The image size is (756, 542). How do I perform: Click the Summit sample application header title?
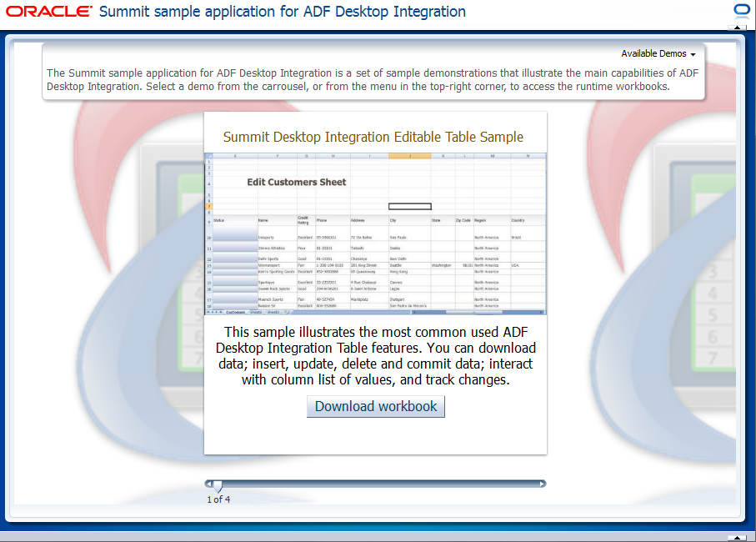pyautogui.click(x=283, y=12)
